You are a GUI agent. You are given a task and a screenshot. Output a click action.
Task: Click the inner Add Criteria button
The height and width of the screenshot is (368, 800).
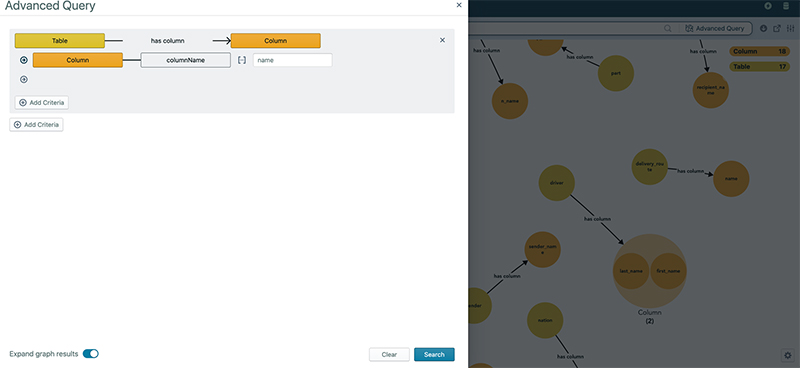tap(42, 103)
